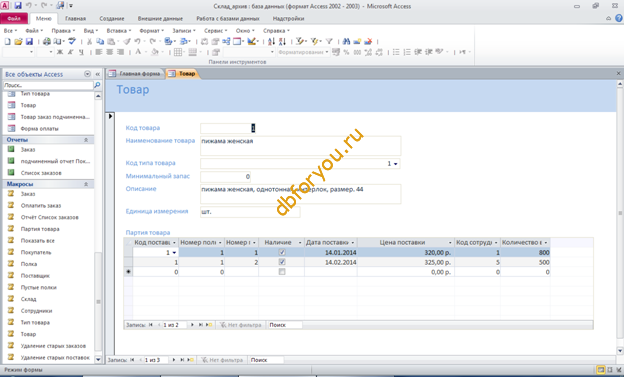Click the Cut scissors icon

(x=90, y=41)
